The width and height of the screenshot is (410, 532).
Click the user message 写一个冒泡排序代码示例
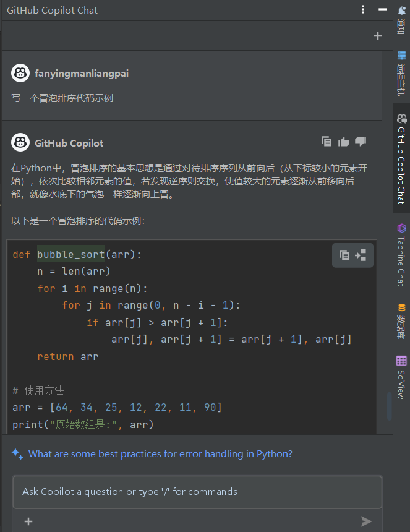pyautogui.click(x=62, y=98)
